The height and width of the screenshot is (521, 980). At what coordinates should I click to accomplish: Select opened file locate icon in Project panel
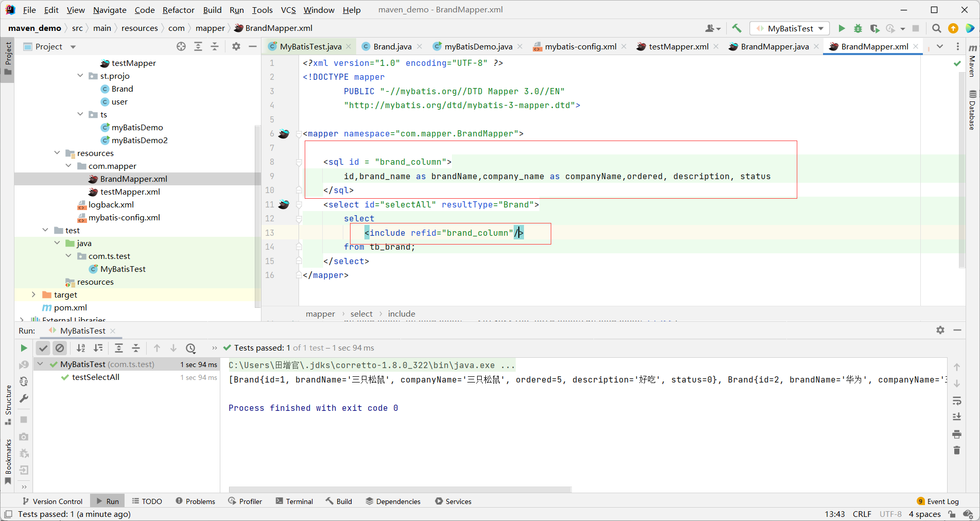(181, 46)
